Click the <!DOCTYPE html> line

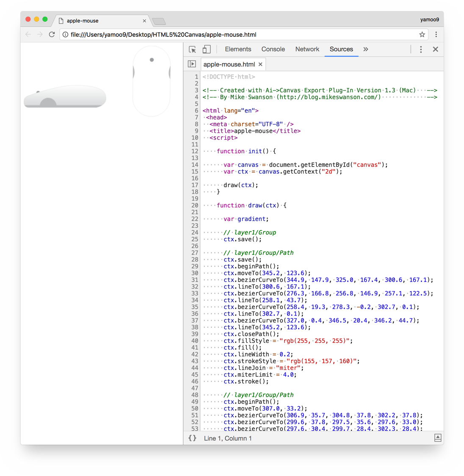pos(229,77)
